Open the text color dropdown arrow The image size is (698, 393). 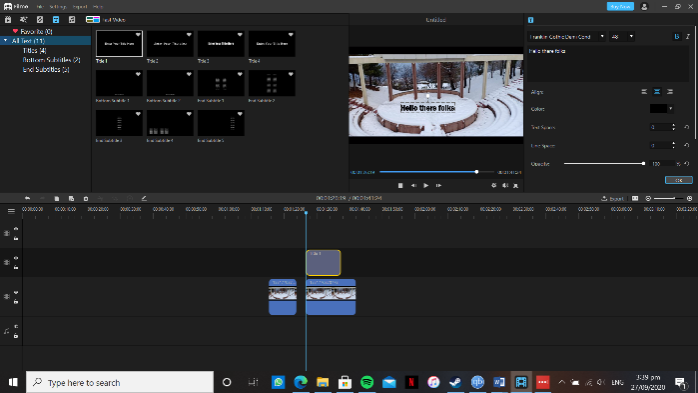point(670,109)
